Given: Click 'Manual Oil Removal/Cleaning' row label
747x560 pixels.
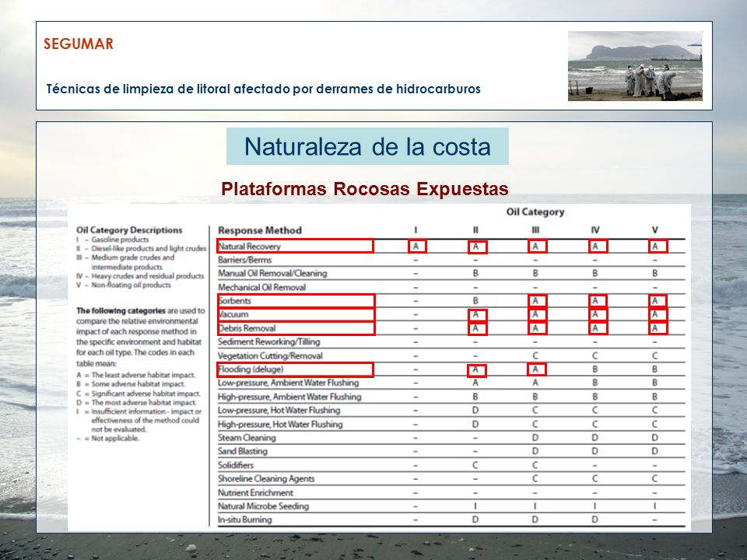Looking at the screenshot, I should pos(272,273).
